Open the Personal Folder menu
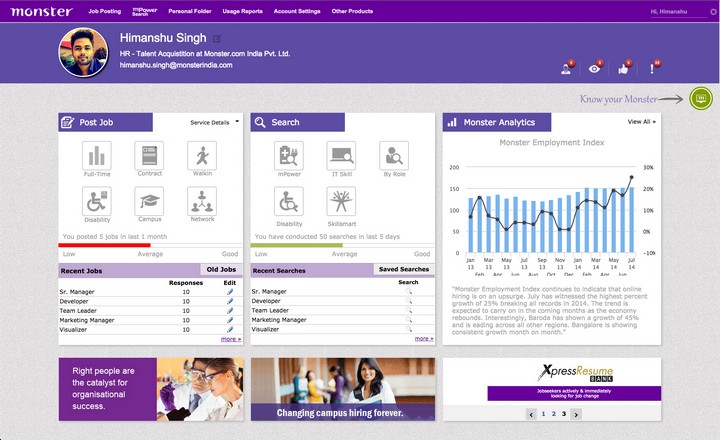The width and height of the screenshot is (720, 440). click(190, 11)
